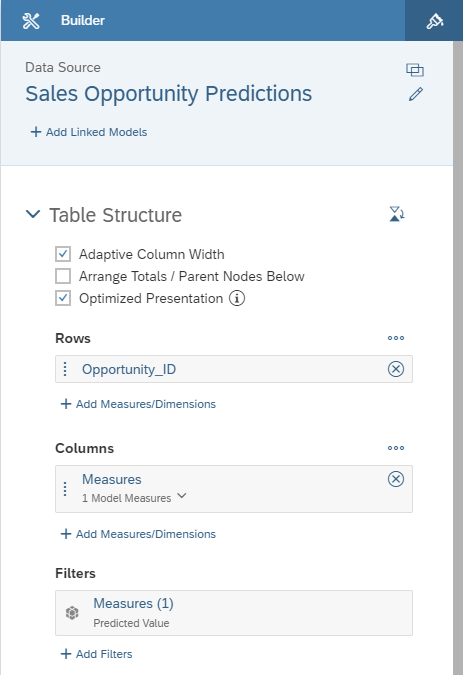This screenshot has height=675, width=463.
Task: Click Add Linked Models
Action: click(89, 132)
